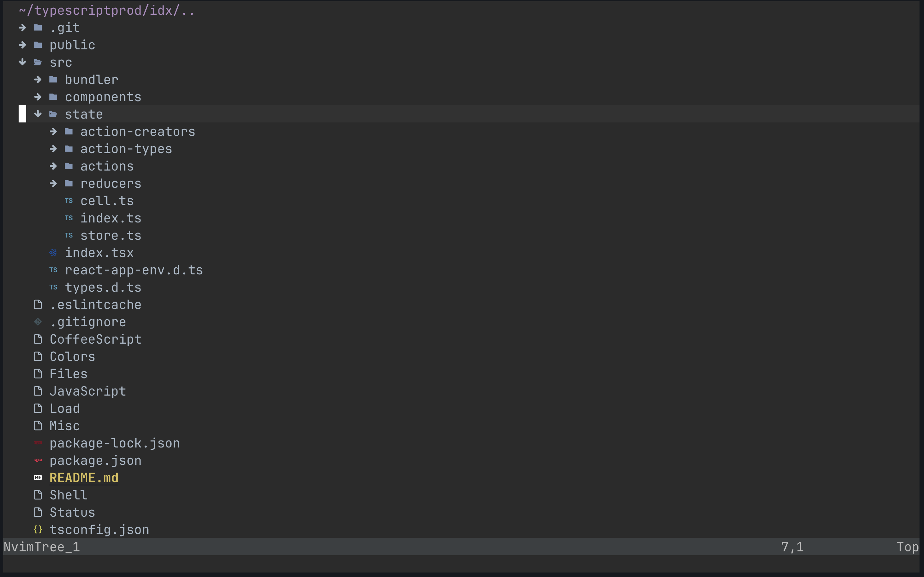
Task: Expand the reducers folder arrow
Action: click(x=53, y=184)
